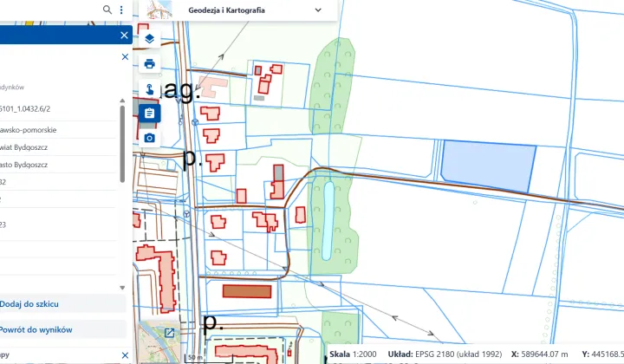Screen dimensions: 624x364
Task: Click the basemap thumbnail beside Geodezja i Kartografia
Action: (x=159, y=10)
